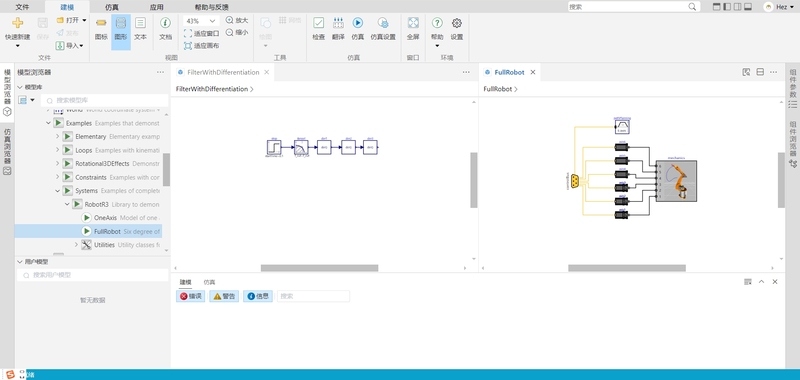Open the Hez user account menu
Image resolution: width=800 pixels, height=380 pixels.
pyautogui.click(x=778, y=7)
